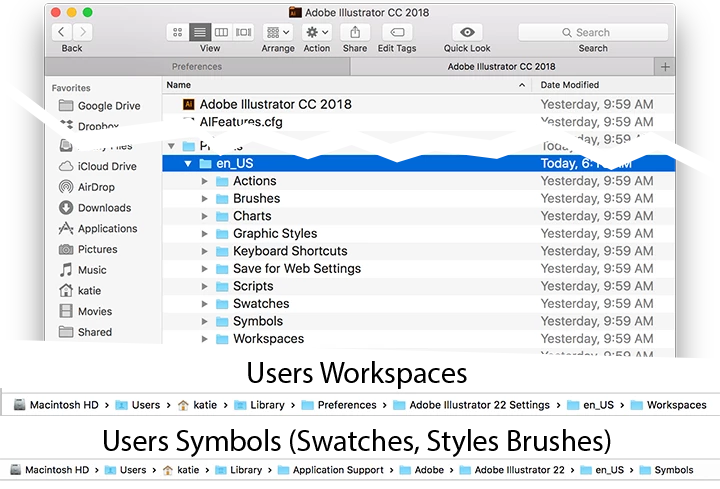Open Google Drive in sidebar
720x489 pixels.
coord(100,106)
